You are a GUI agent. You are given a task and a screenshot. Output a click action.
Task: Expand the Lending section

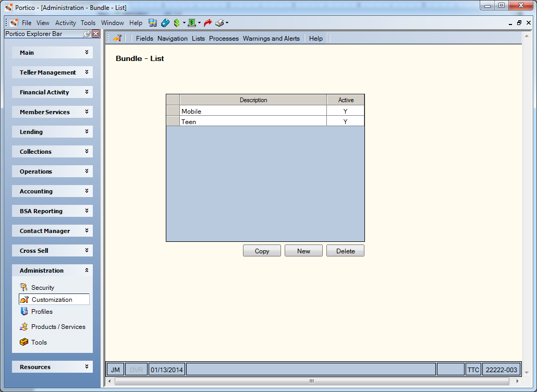(x=53, y=132)
